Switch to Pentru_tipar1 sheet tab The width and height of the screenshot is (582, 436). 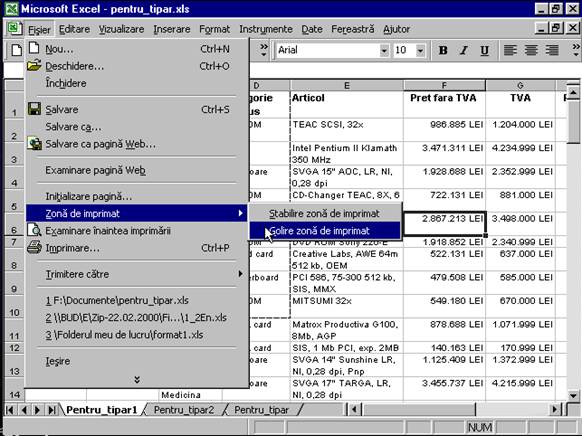pyautogui.click(x=102, y=410)
